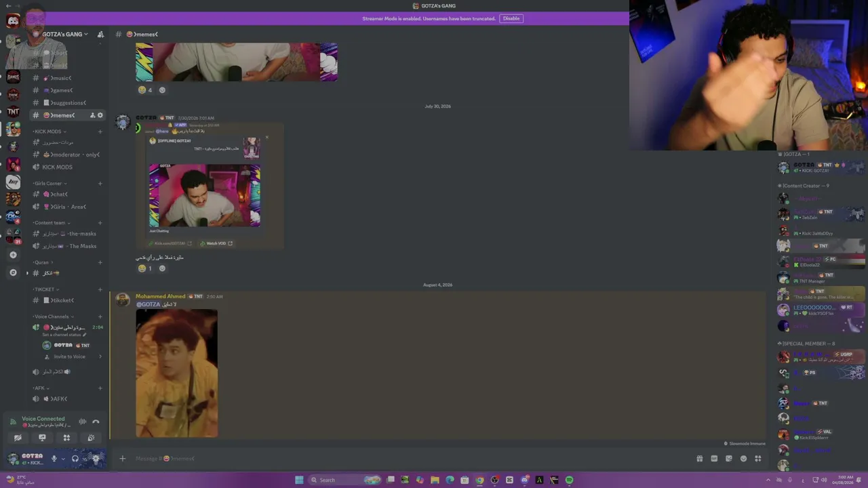Screen dimensions: 868x488
Task: Collapse the Content team category
Action: (x=51, y=223)
